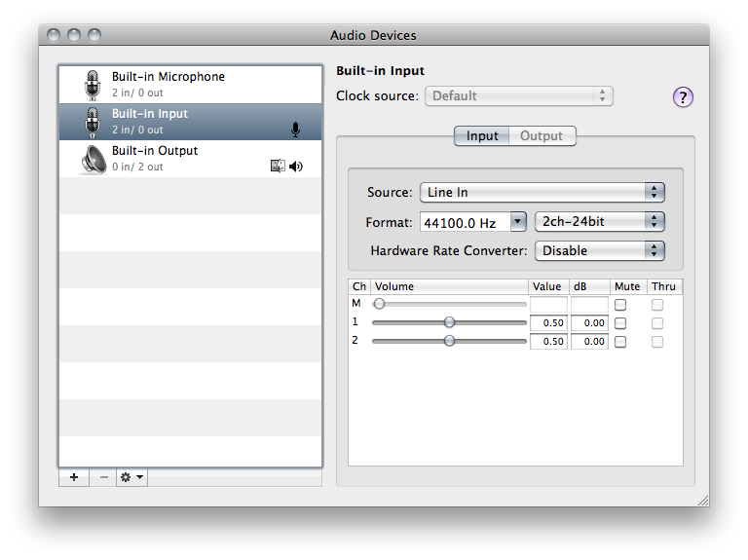The width and height of the screenshot is (748, 560).
Task: Close the Audio Devices window
Action: pyautogui.click(x=54, y=35)
